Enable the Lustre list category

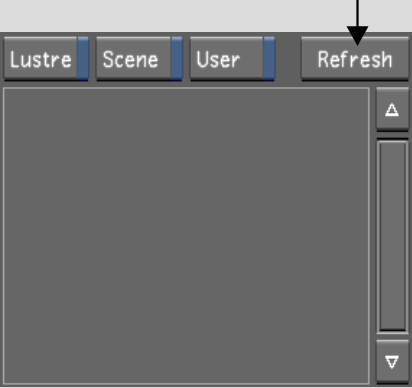(46, 59)
